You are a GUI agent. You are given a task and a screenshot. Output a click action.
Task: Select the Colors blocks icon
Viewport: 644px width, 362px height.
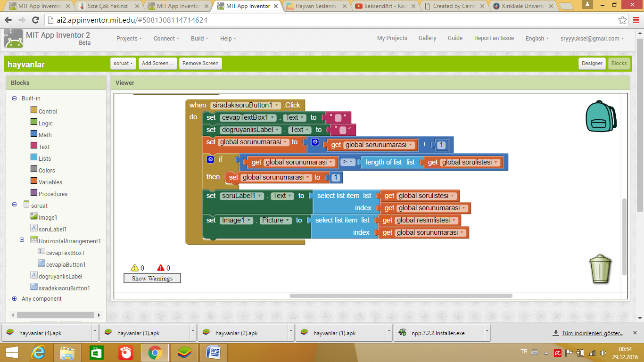coord(33,169)
